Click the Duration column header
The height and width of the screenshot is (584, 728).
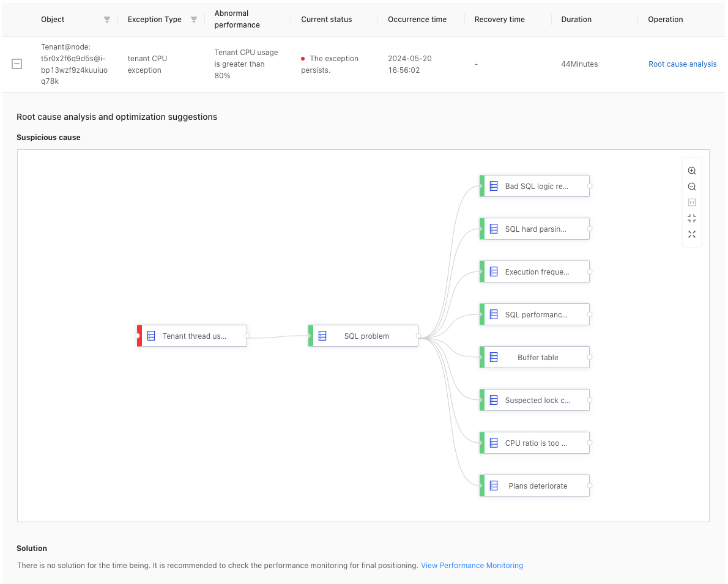[x=576, y=20]
